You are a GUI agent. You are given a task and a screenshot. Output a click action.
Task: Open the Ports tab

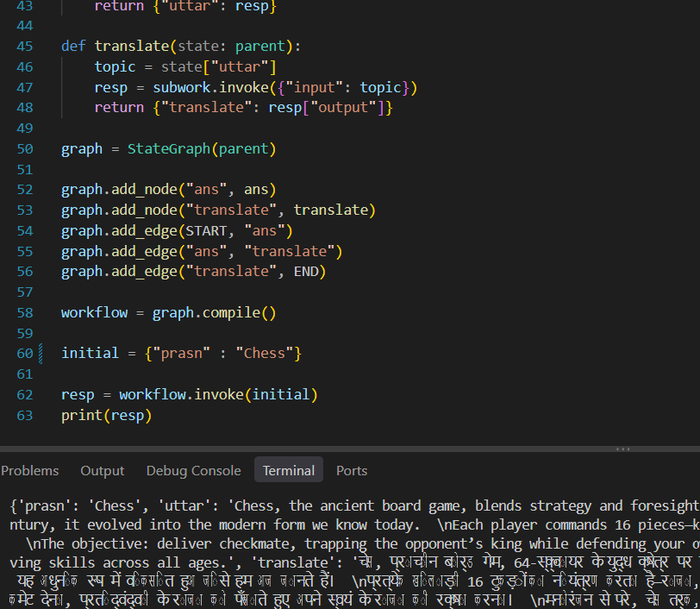(x=352, y=470)
